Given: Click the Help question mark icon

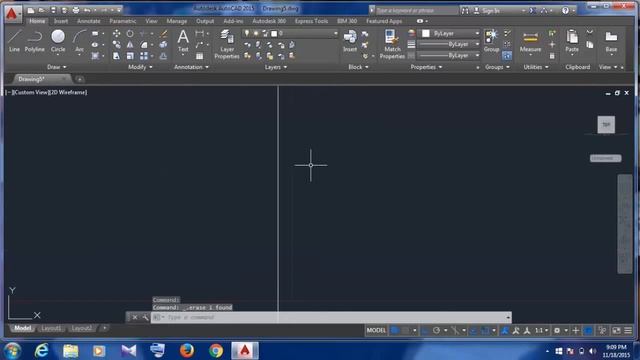Looking at the screenshot, I should coord(565,11).
